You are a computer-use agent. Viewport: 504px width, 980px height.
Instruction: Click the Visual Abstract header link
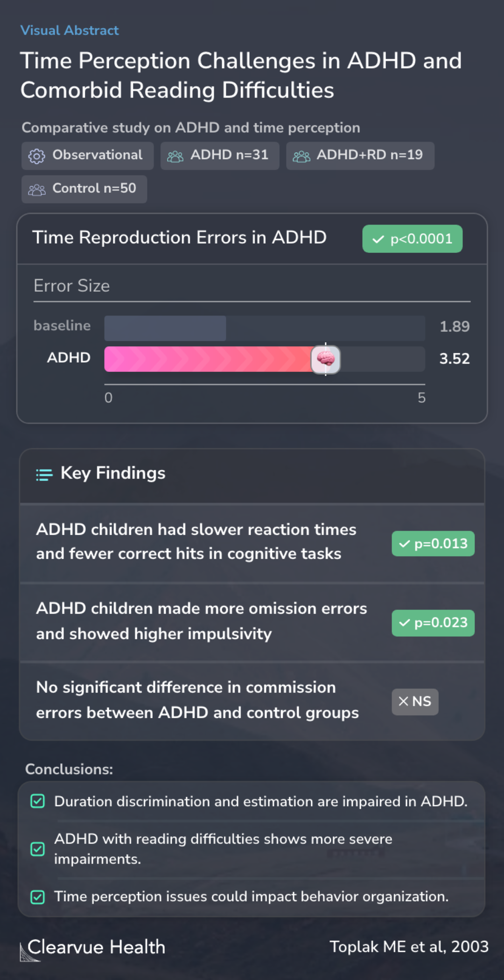[x=70, y=30]
